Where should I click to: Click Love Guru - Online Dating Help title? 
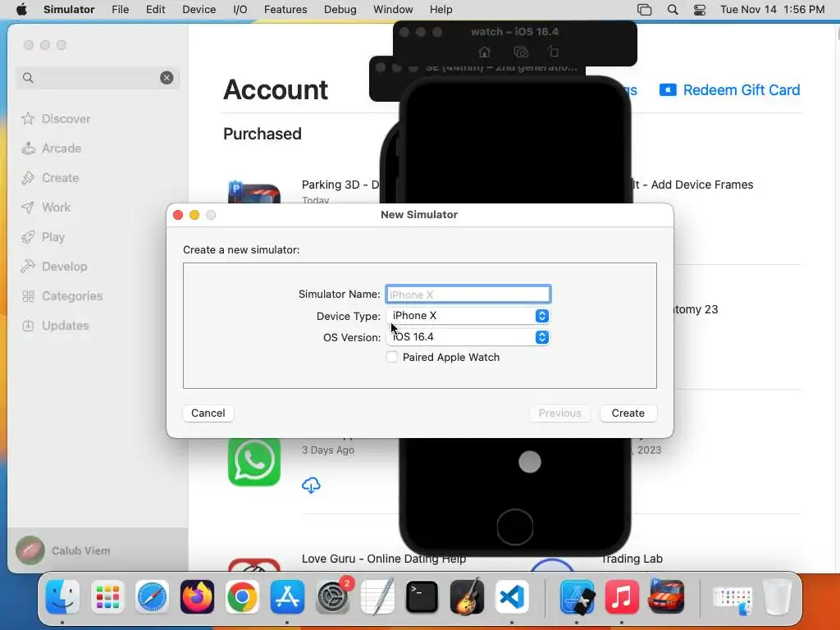tap(384, 559)
